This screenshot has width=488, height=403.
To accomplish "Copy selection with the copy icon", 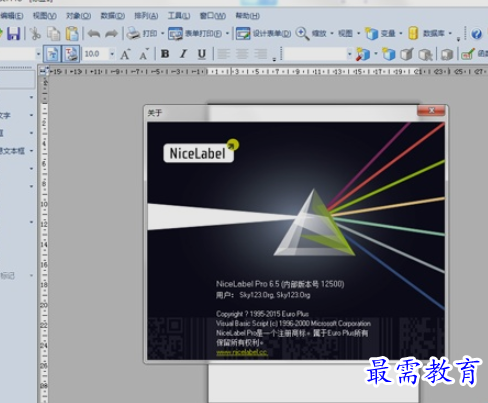I will click(x=53, y=34).
